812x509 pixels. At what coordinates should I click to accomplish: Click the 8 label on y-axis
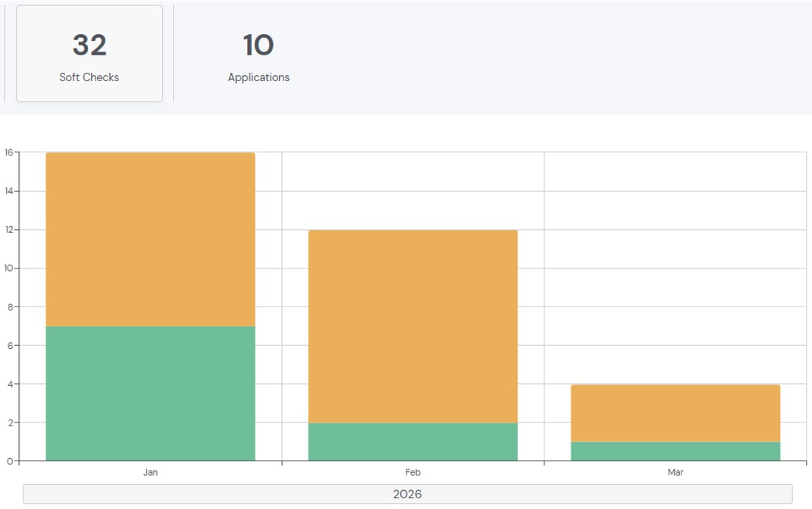10,307
